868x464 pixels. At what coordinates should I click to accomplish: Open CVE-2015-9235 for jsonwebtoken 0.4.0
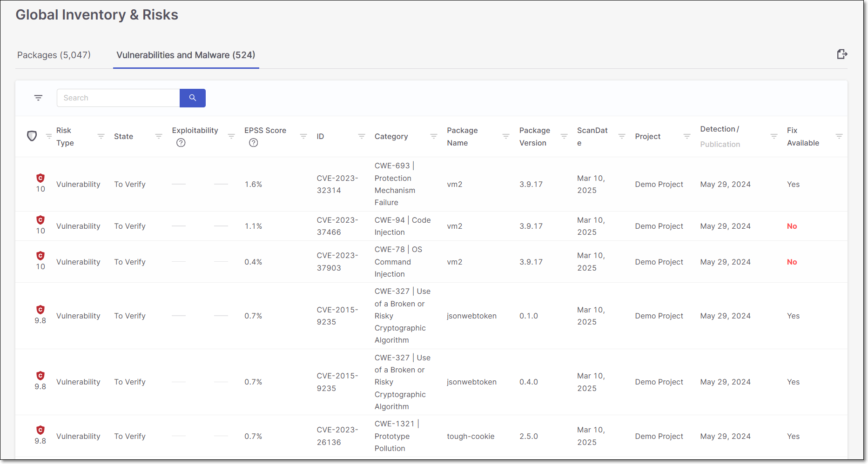(x=337, y=382)
